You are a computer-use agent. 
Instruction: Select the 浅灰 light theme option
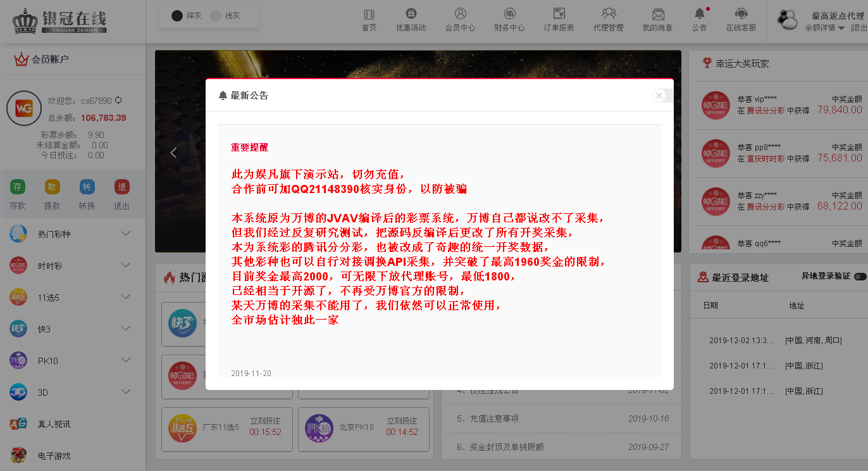225,16
